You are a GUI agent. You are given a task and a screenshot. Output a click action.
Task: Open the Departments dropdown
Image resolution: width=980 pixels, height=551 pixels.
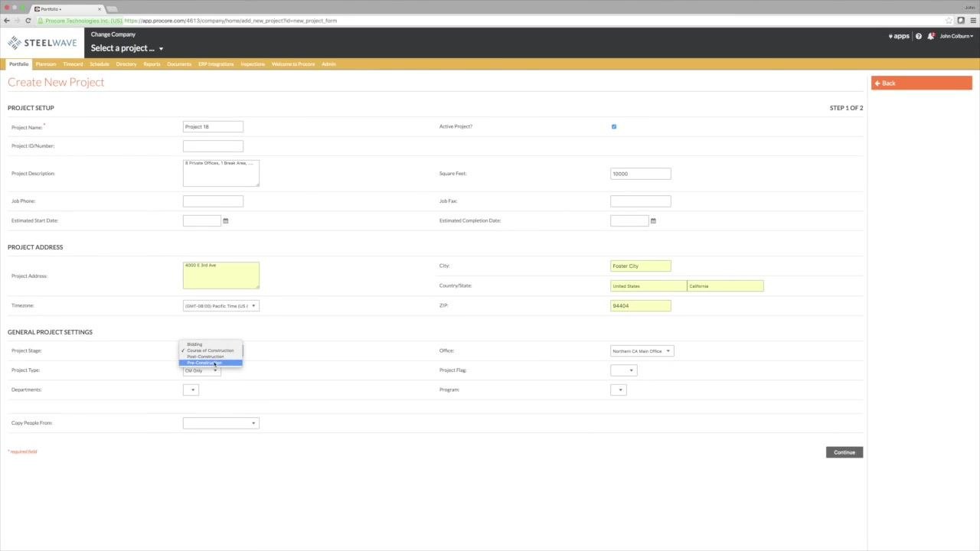click(x=191, y=390)
